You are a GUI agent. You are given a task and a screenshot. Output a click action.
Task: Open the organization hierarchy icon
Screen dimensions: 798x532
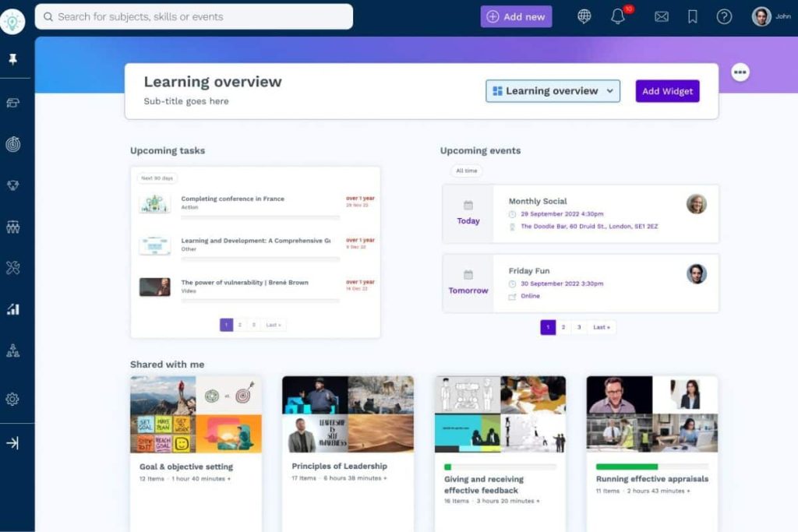[12, 351]
